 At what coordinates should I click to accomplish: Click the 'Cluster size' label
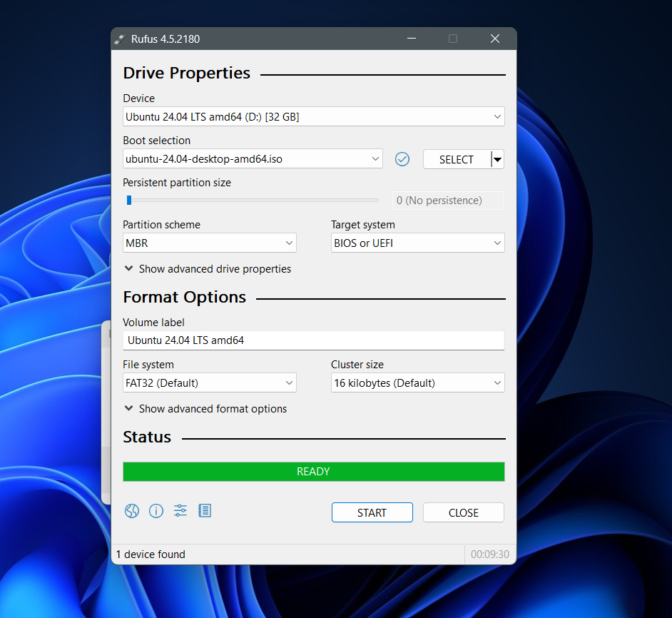pyautogui.click(x=357, y=365)
